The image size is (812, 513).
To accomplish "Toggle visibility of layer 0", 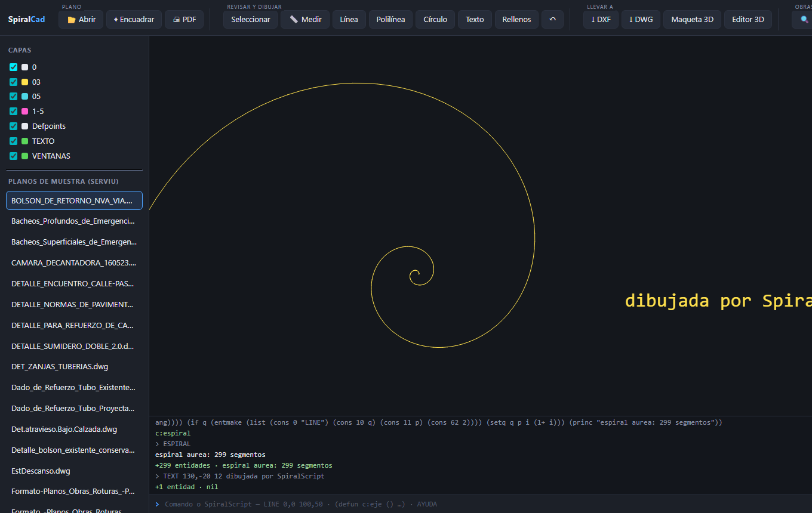I will click(x=13, y=67).
